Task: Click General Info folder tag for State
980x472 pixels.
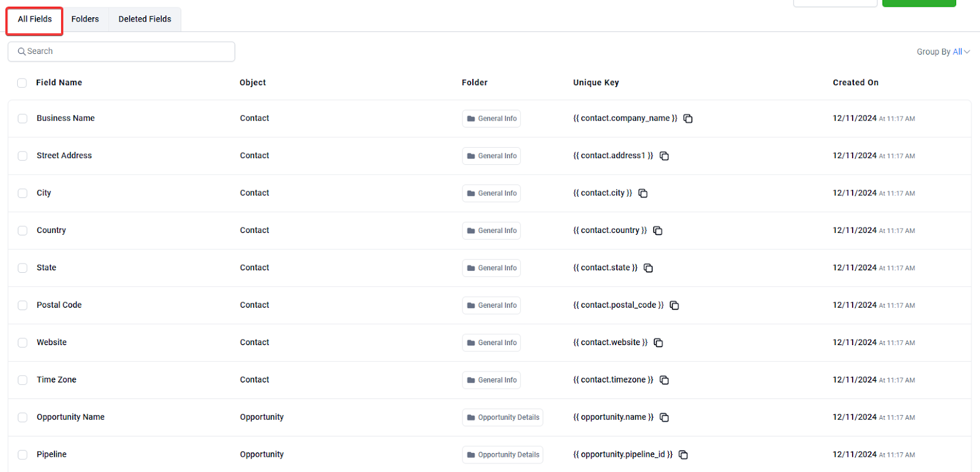Action: click(x=491, y=268)
